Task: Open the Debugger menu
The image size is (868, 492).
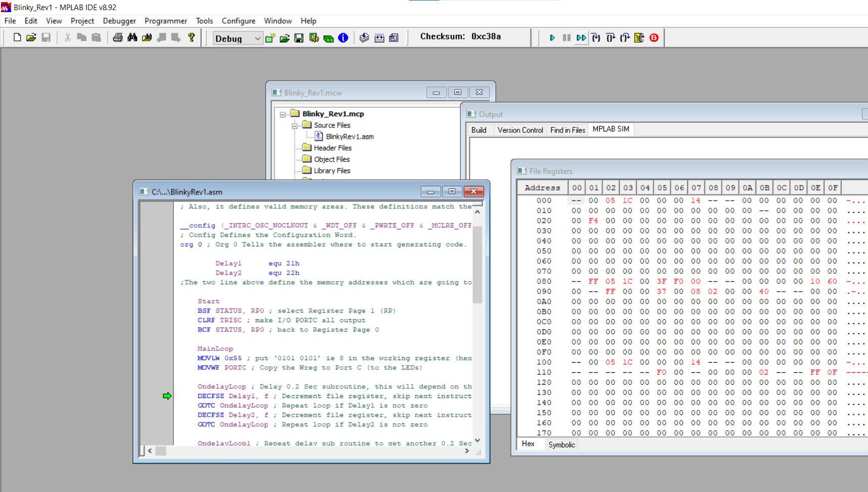Action: 119,21
